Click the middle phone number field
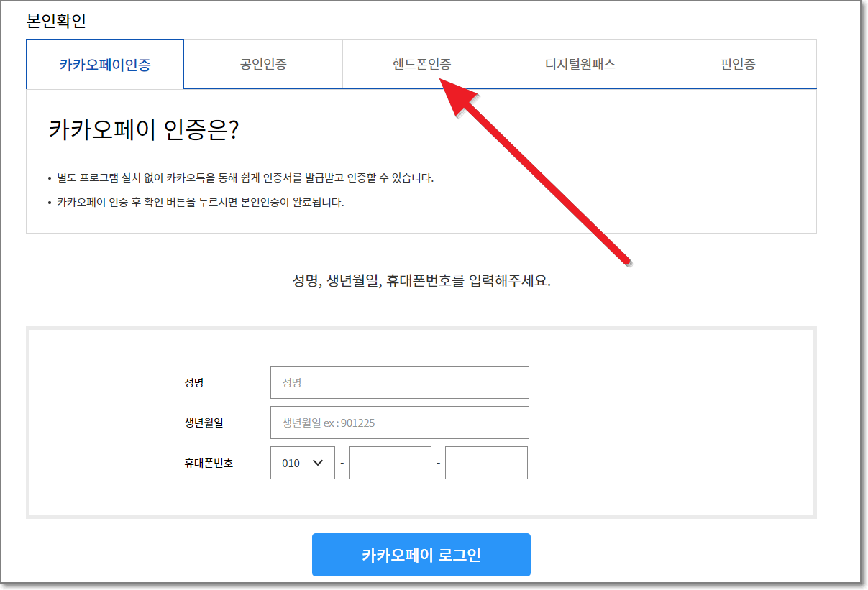 (x=390, y=463)
